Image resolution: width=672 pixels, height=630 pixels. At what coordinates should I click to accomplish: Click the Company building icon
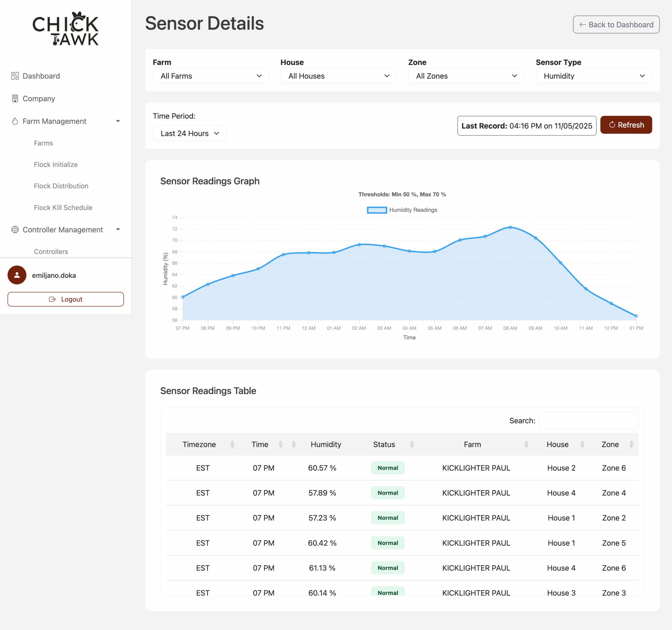(15, 99)
